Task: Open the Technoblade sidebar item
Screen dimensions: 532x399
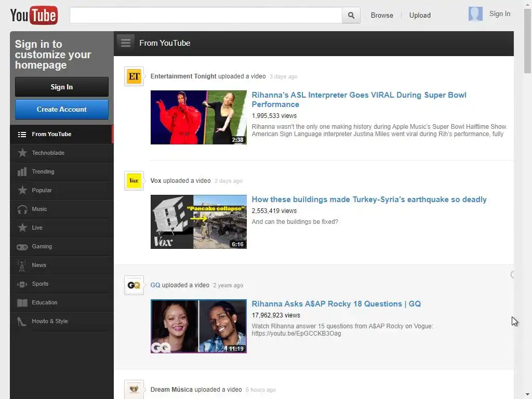Action: [x=62, y=153]
